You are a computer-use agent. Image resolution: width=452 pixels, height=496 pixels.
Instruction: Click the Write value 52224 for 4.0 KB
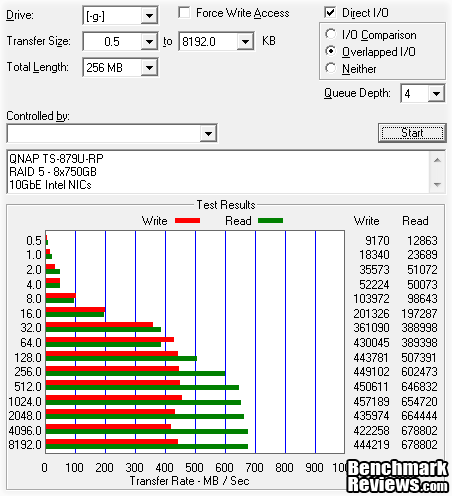click(x=374, y=285)
